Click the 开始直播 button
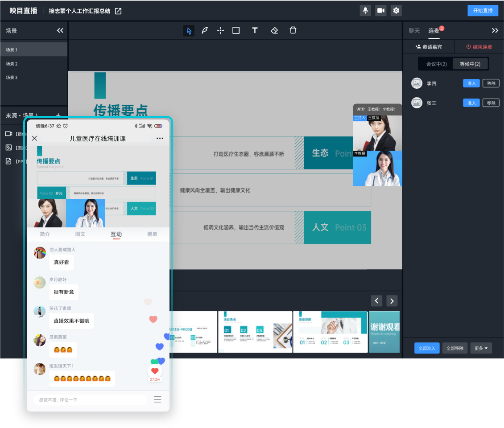Screen dimensions: 504x428 pos(483,11)
